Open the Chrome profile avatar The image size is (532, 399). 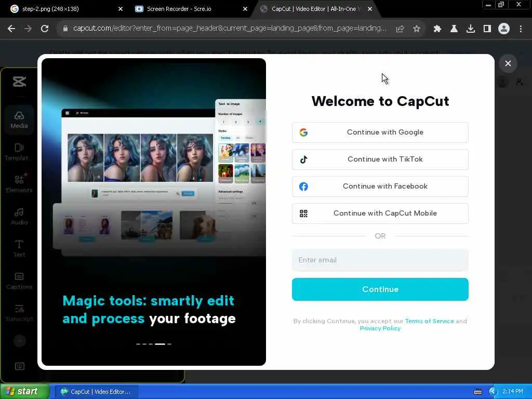504,29
